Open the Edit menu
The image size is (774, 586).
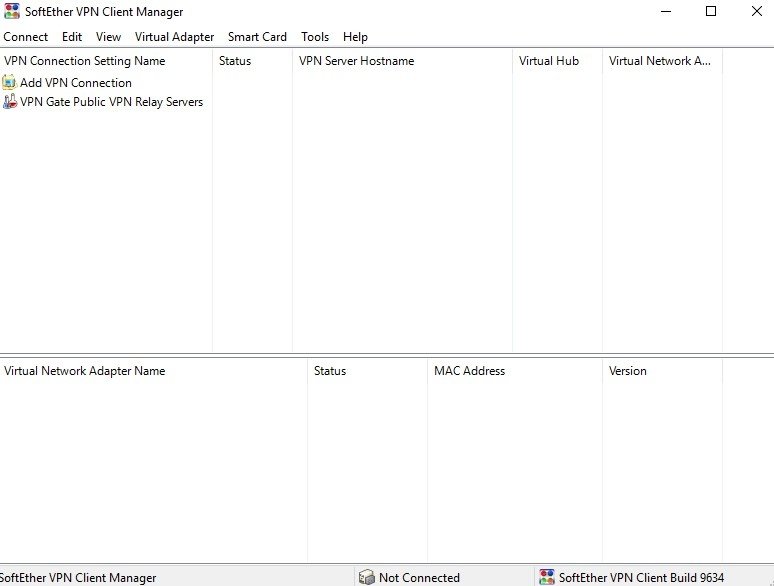[x=72, y=37]
